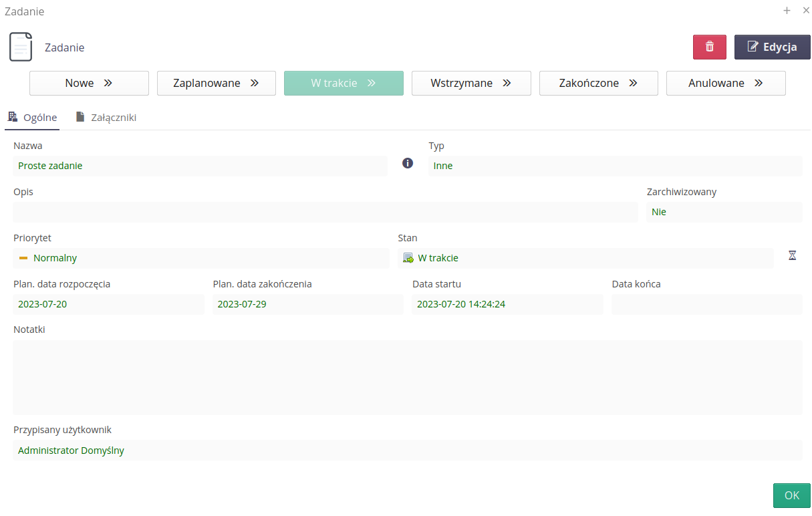812x516 pixels.
Task: Click the hourglass icon beside Stan field
Action: [x=793, y=255]
